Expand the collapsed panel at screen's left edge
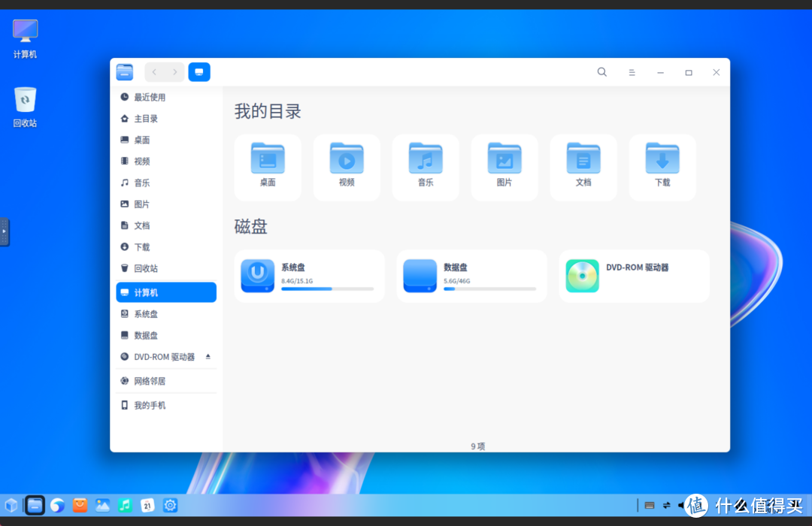The image size is (812, 526). (x=4, y=232)
